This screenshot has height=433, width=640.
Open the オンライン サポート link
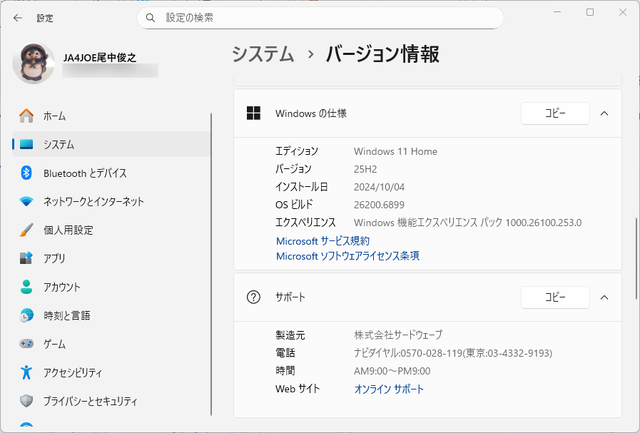pyautogui.click(x=389, y=389)
